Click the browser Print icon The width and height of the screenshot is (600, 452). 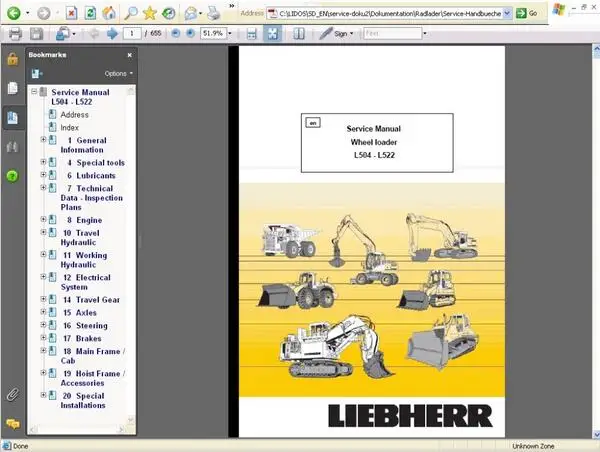point(214,13)
